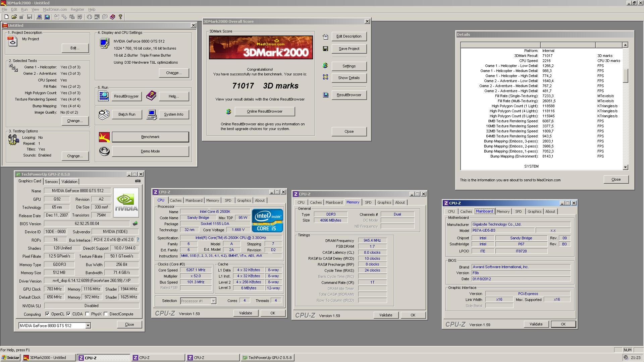The height and width of the screenshot is (362, 644).
Task: Open the Processor #1 selection dropdown in CPU-Z
Action: pos(213,301)
